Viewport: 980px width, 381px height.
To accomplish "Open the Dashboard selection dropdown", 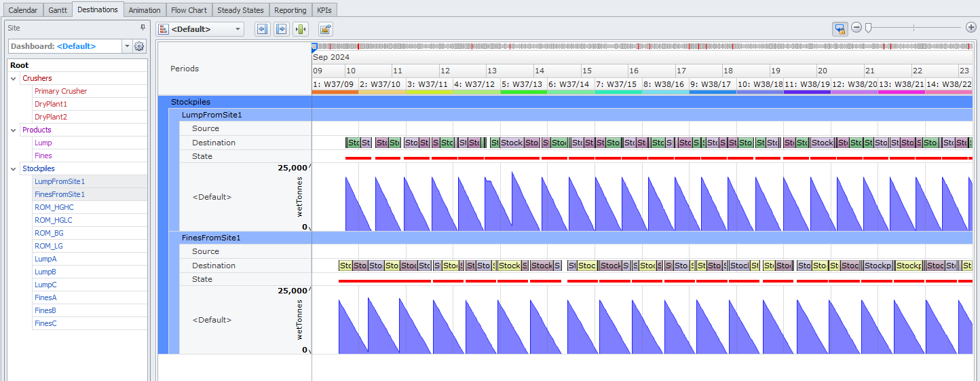I will point(127,46).
